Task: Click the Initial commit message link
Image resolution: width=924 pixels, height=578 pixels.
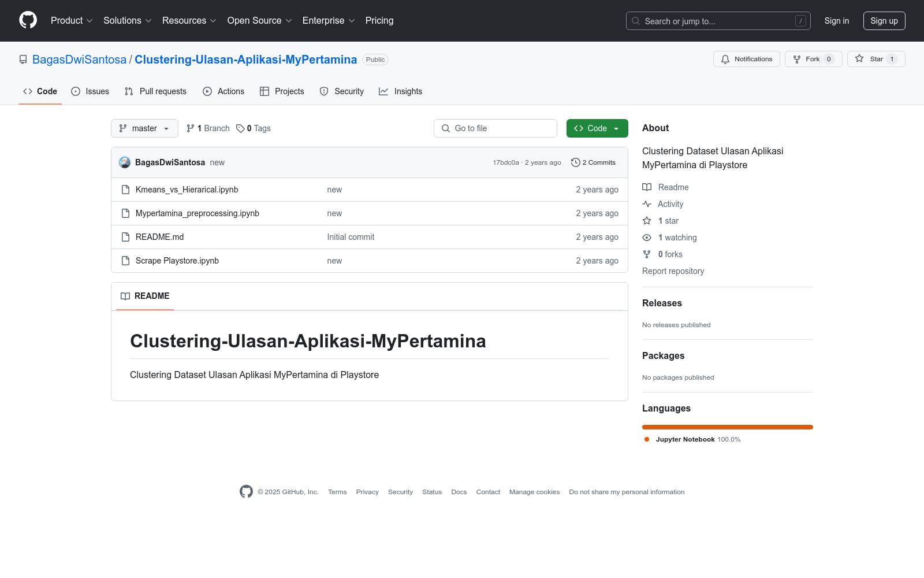Action: point(351,237)
